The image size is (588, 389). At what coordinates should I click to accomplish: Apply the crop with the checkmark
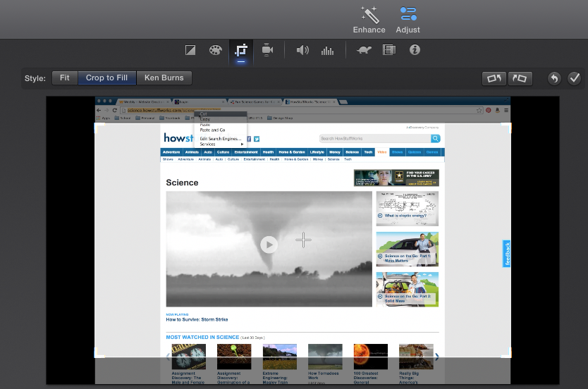coord(574,78)
